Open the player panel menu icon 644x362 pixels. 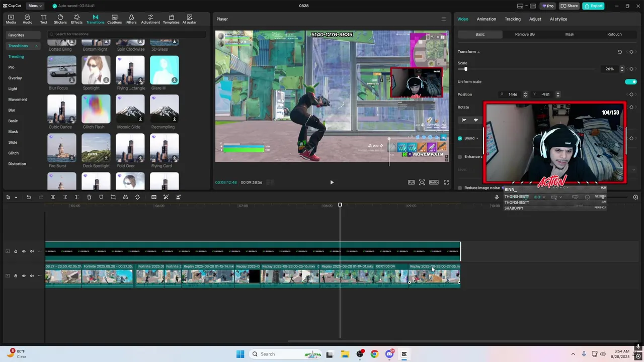(443, 19)
